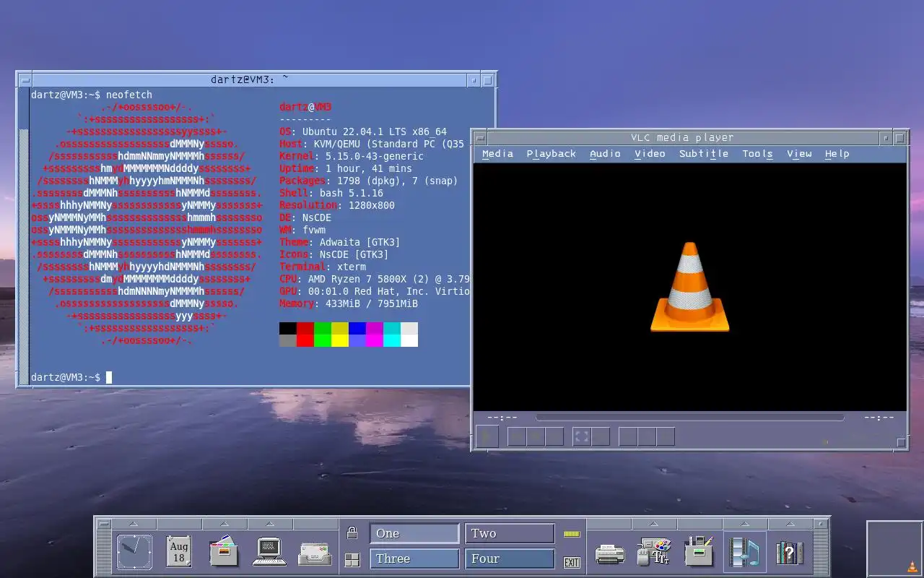Toggle VLC random shuffle button

[666, 436]
